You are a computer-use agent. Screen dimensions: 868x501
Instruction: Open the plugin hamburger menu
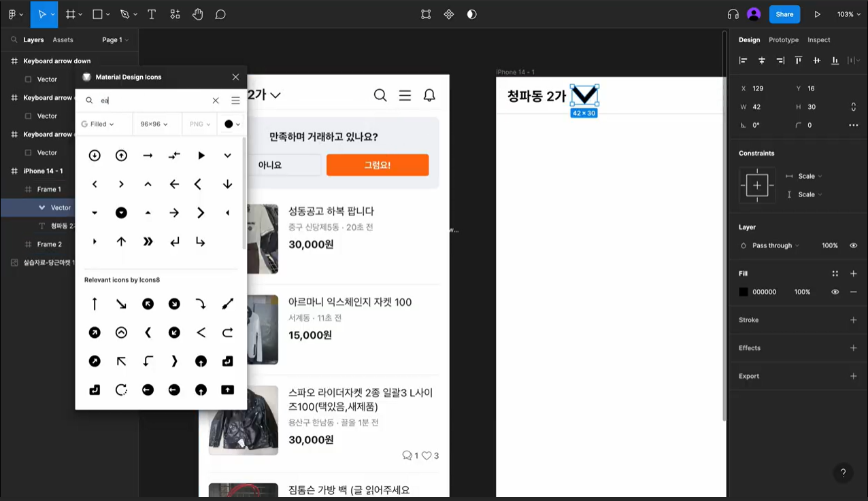tap(235, 101)
